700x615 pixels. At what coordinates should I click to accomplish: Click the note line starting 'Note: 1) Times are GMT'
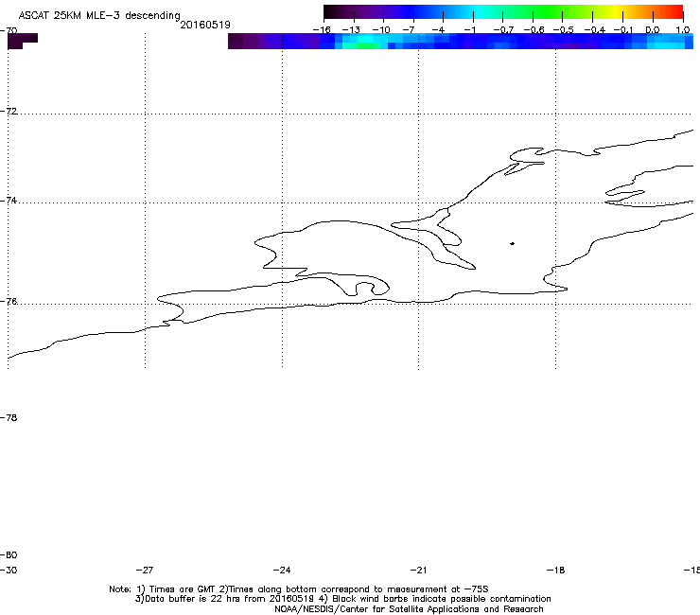299,589
